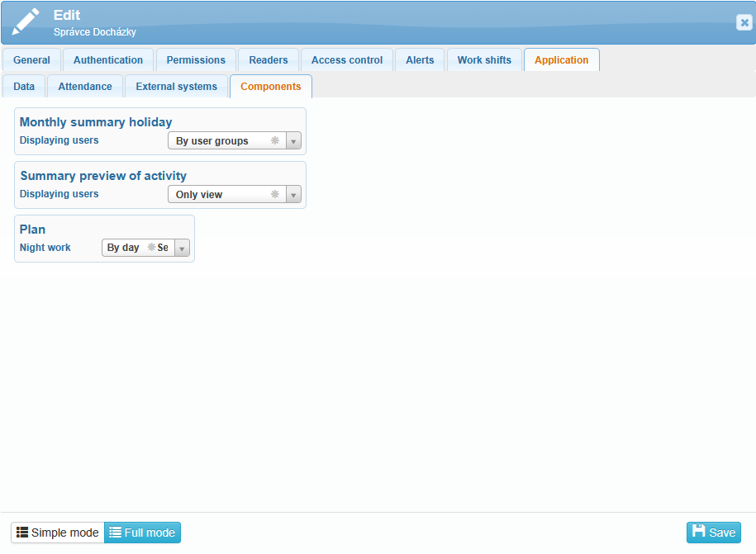Open the Access control tab
This screenshot has height=554, width=756.
[x=347, y=60]
